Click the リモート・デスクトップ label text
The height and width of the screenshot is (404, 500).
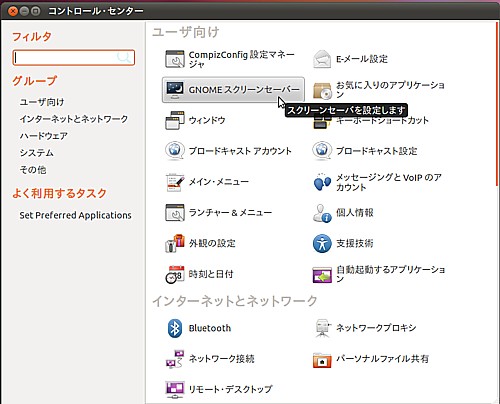tap(230, 389)
